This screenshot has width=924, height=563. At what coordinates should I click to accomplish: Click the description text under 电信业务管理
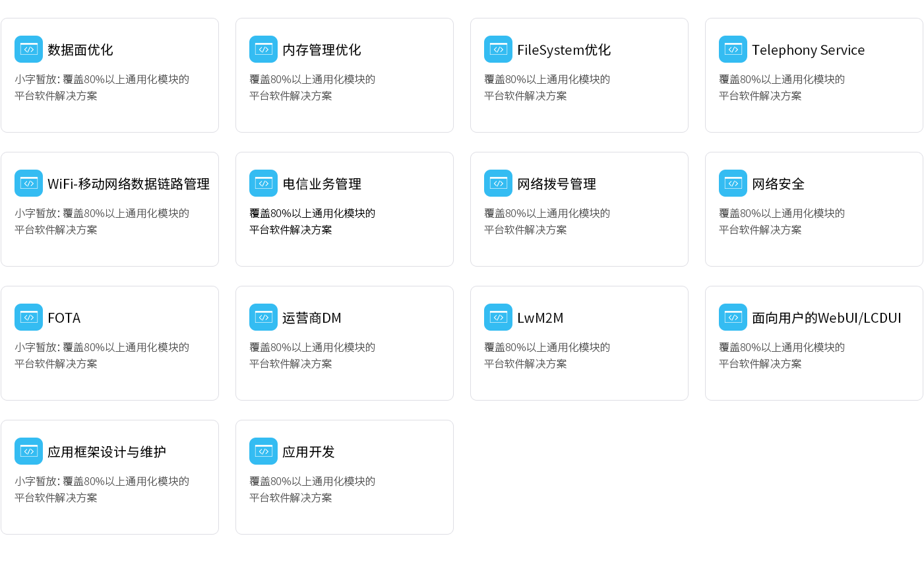click(312, 222)
